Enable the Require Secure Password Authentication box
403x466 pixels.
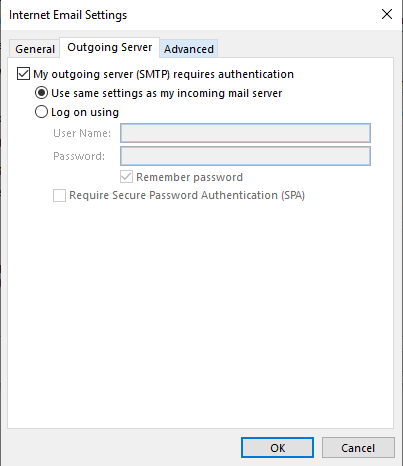point(59,195)
